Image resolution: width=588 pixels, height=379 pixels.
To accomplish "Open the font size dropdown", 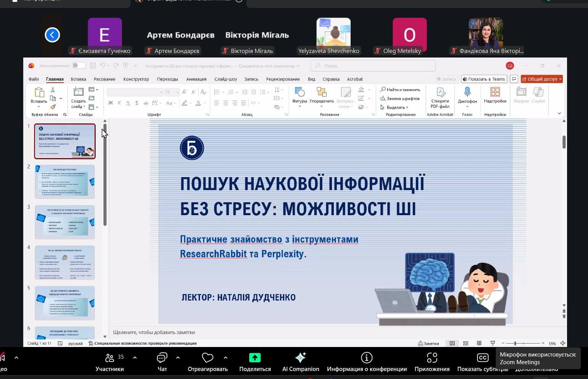I will pyautogui.click(x=177, y=92).
